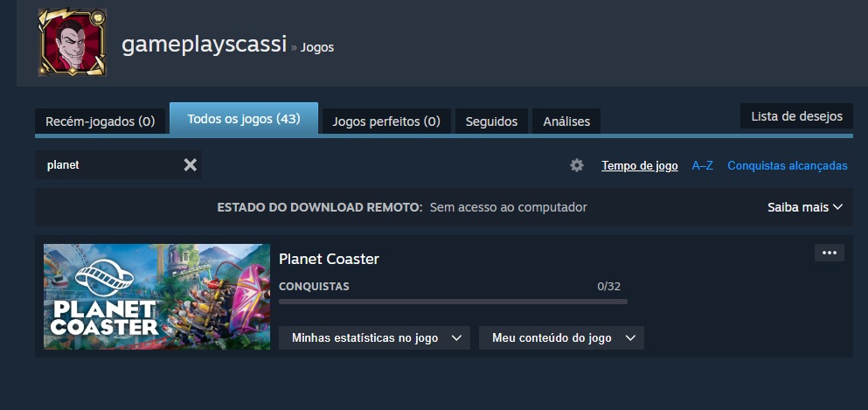Switch to Recém-jogados tab
This screenshot has height=410, width=868.
pyautogui.click(x=101, y=122)
